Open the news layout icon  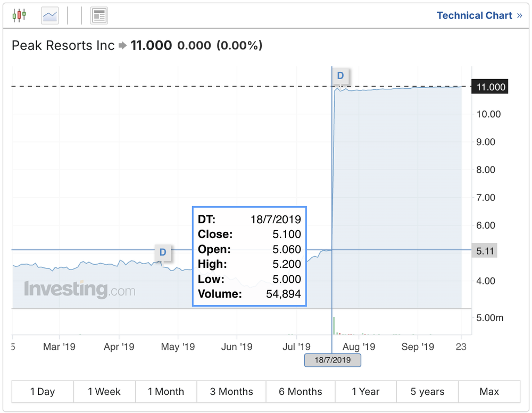click(x=99, y=15)
